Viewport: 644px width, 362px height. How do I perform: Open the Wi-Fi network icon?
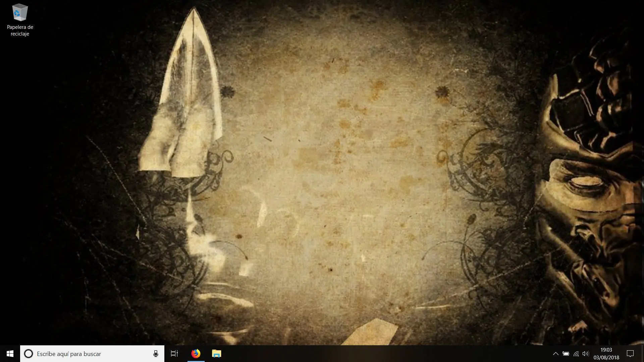pyautogui.click(x=576, y=354)
